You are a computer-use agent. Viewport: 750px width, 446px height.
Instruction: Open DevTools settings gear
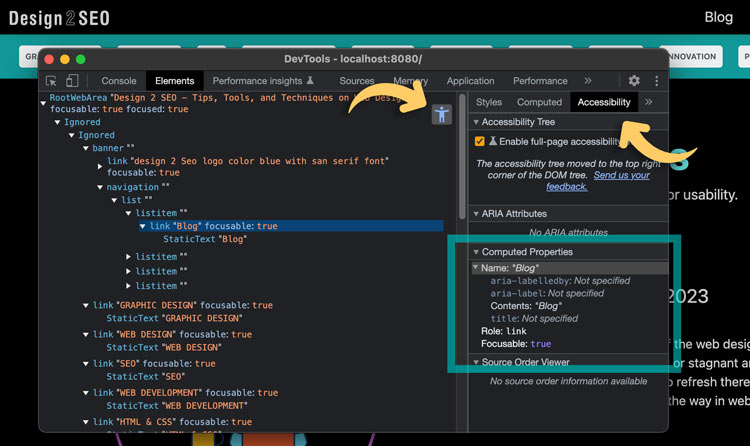pos(634,80)
